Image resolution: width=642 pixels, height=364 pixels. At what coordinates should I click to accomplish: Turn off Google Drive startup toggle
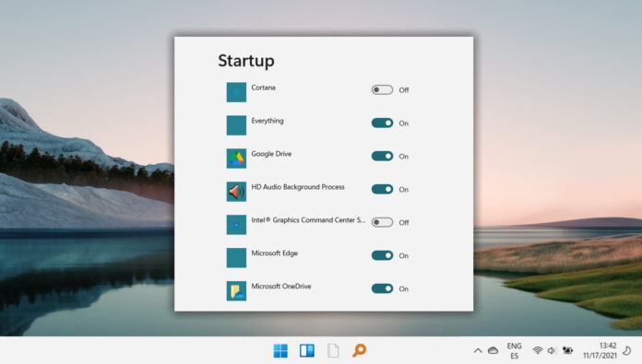click(x=382, y=156)
